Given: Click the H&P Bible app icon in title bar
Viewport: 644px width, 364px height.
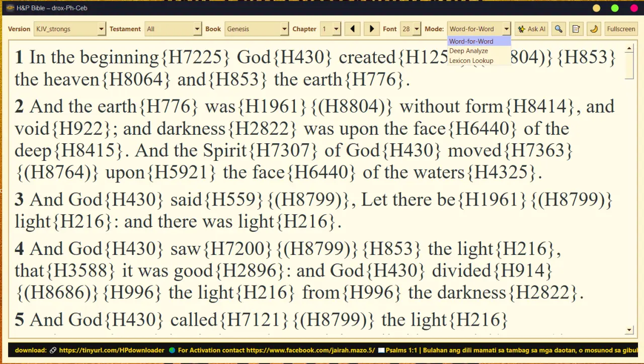Looking at the screenshot, I should (10, 8).
